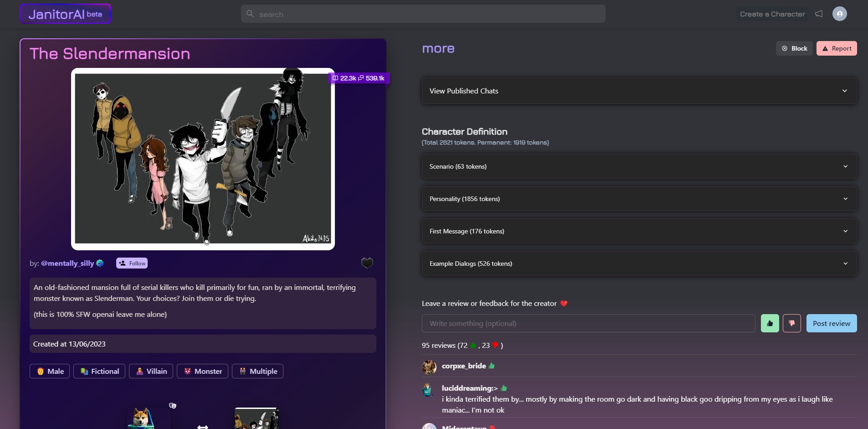Select the Male tag
868x429 pixels.
click(x=50, y=371)
